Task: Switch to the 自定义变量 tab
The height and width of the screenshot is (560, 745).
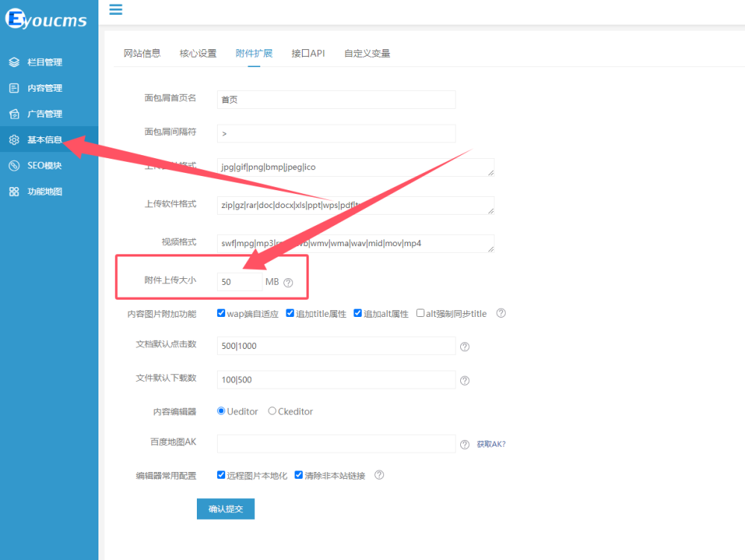Action: [367, 53]
